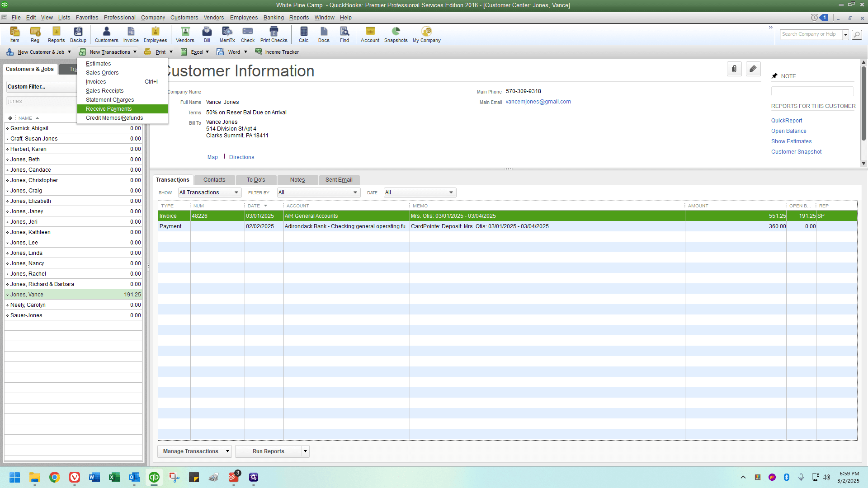Screen dimensions: 868x488
Task: Open Income Tracker
Action: tap(277, 52)
